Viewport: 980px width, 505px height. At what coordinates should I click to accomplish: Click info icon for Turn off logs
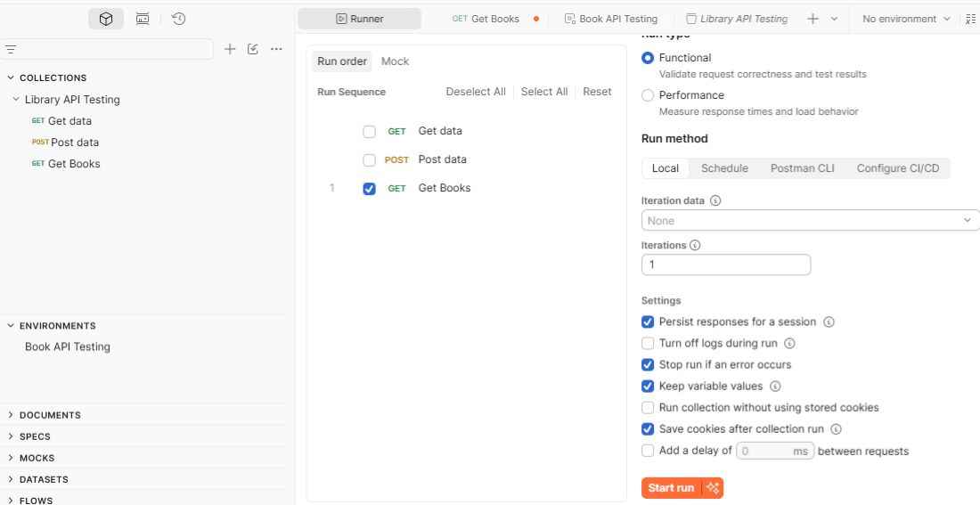coord(789,343)
